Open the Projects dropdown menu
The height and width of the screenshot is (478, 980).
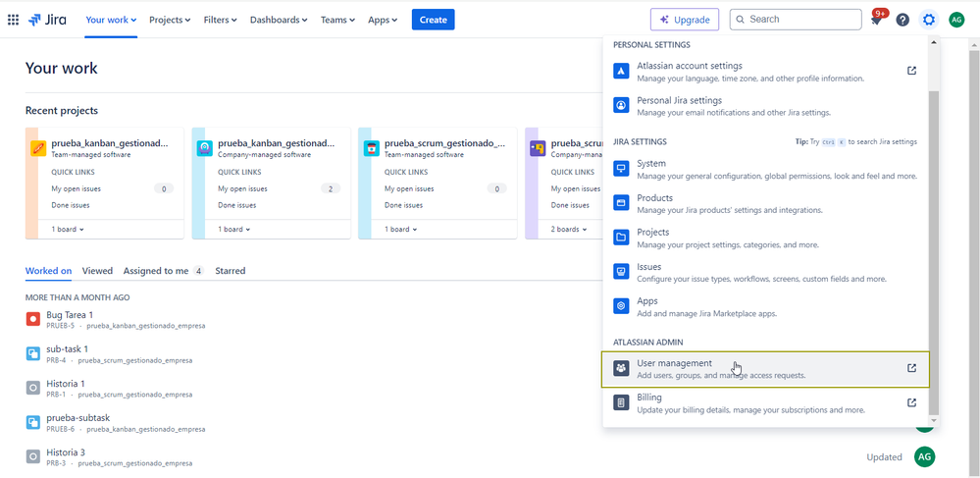point(170,20)
